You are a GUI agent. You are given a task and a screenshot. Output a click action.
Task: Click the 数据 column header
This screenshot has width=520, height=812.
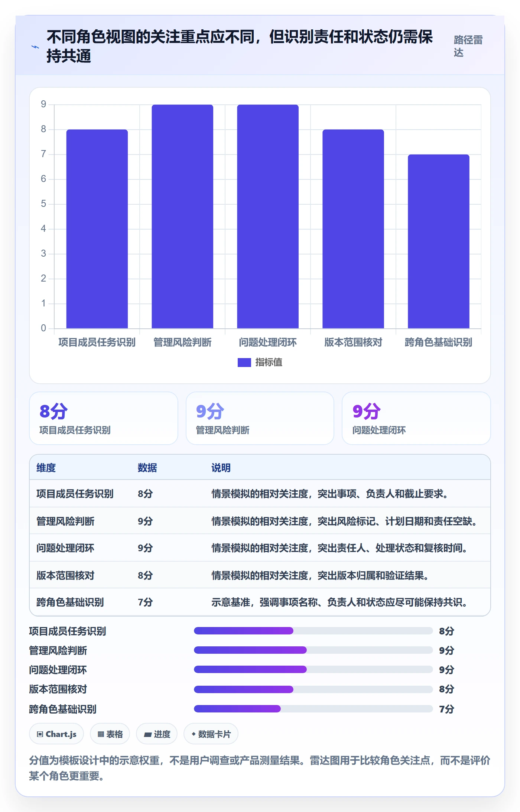[x=147, y=468]
